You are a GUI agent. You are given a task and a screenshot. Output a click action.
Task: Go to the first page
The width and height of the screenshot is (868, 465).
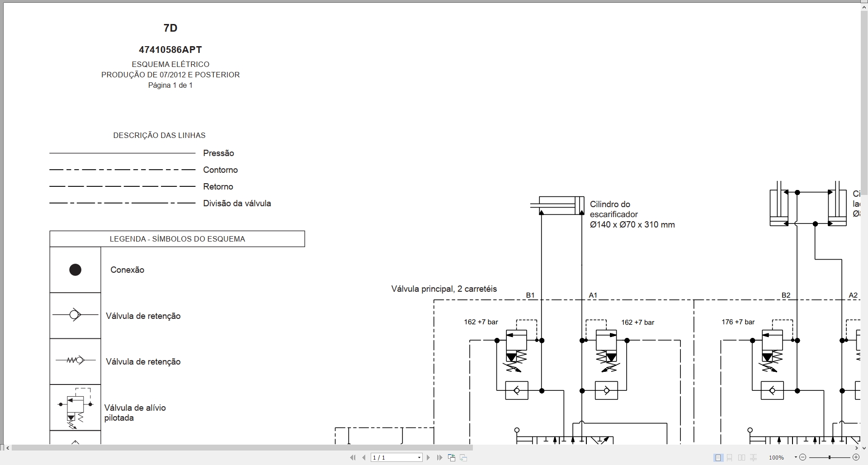click(x=353, y=458)
